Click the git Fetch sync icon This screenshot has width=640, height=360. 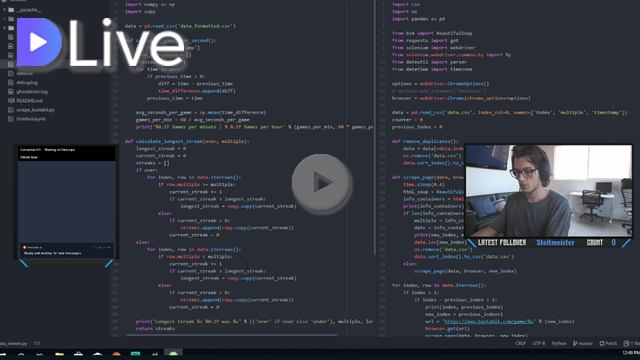pos(602,343)
